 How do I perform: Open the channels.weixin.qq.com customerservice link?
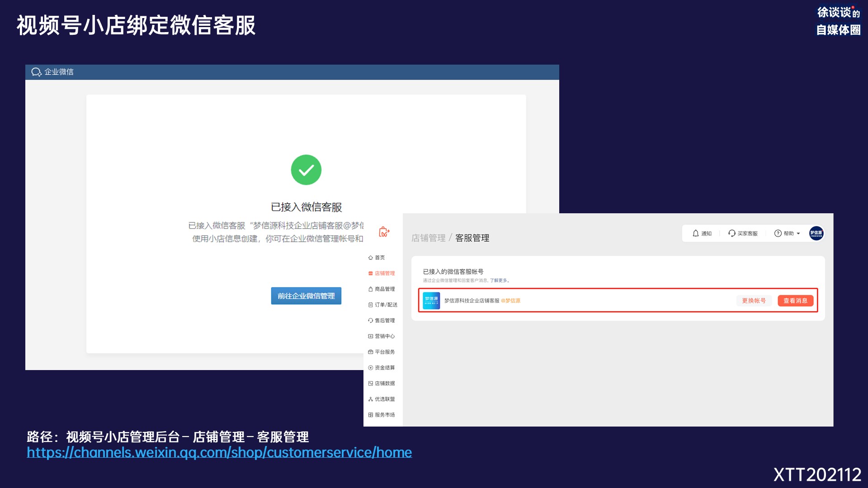[219, 452]
